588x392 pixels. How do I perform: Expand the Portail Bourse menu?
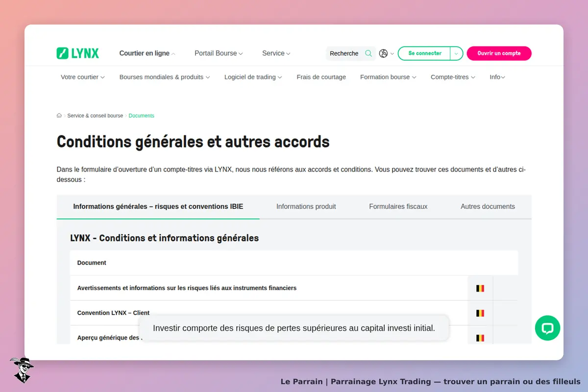[219, 53]
